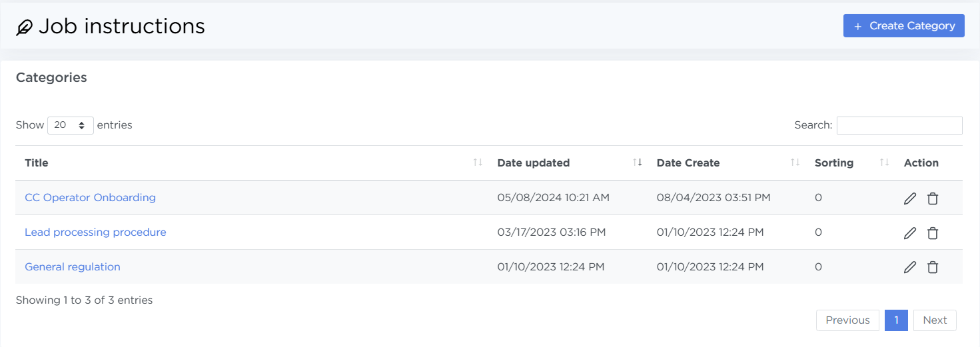Open the General regulation category link

pos(73,267)
